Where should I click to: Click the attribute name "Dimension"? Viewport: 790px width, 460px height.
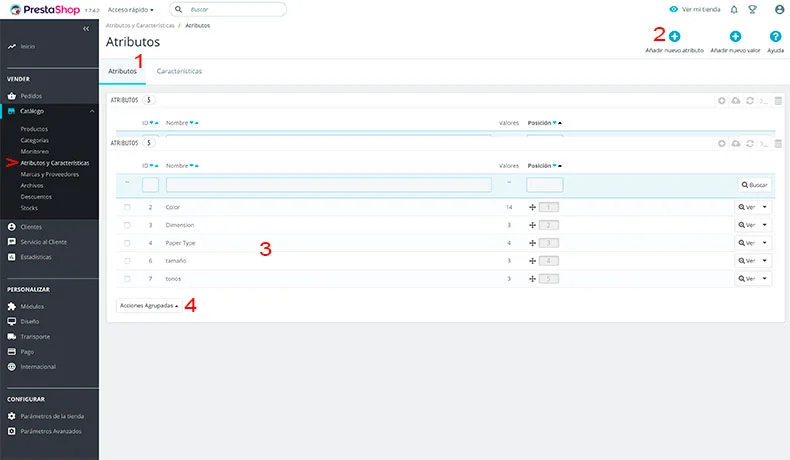[180, 225]
